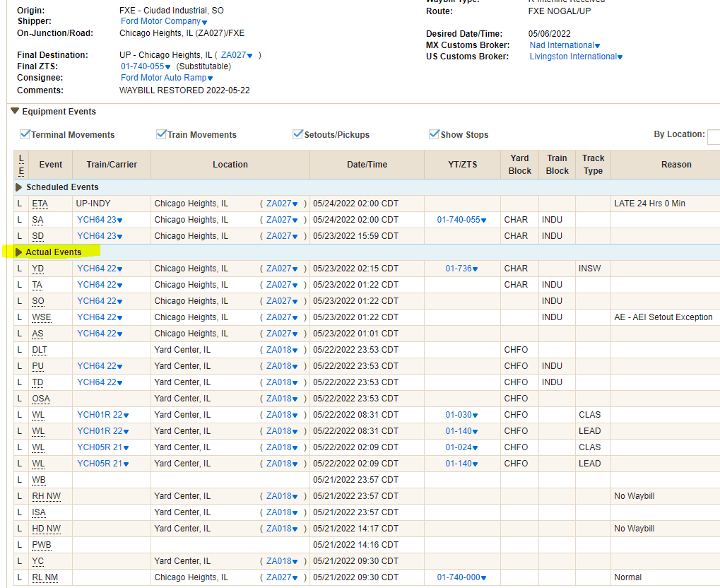Open ZA018 location link in DLT row

282,350
